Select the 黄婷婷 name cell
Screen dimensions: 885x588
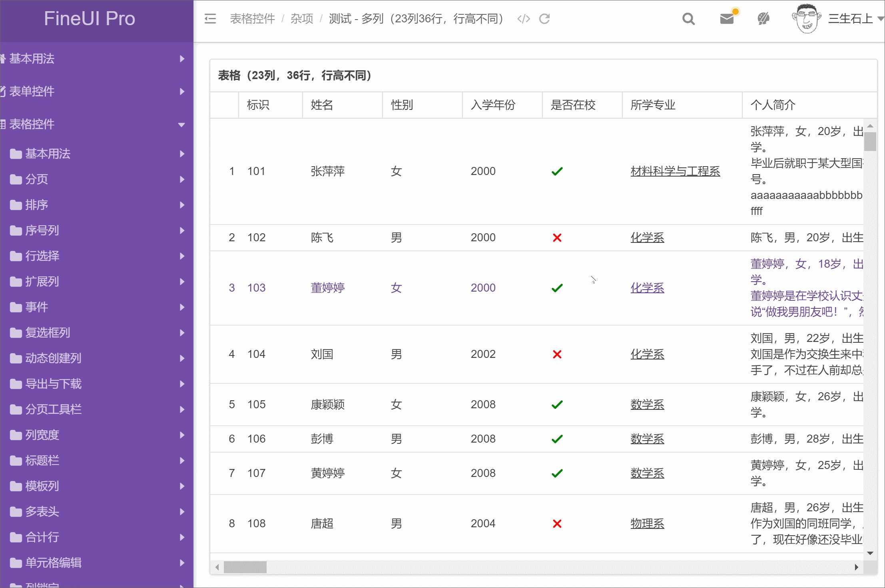(342, 473)
